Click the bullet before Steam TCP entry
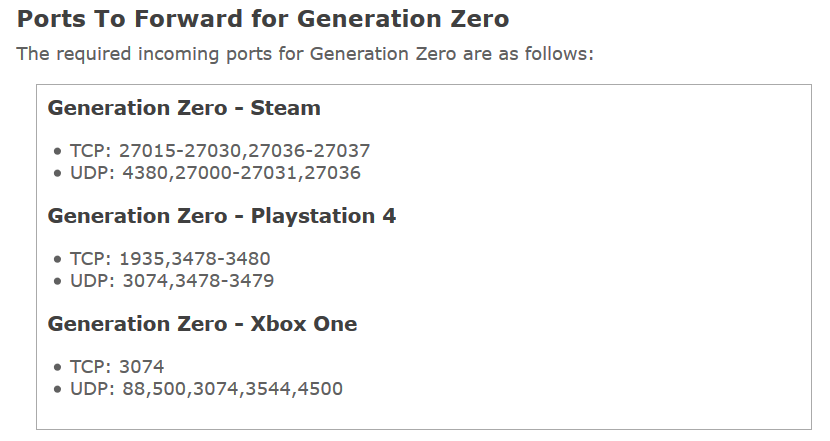This screenshot has width=830, height=441. (x=58, y=152)
